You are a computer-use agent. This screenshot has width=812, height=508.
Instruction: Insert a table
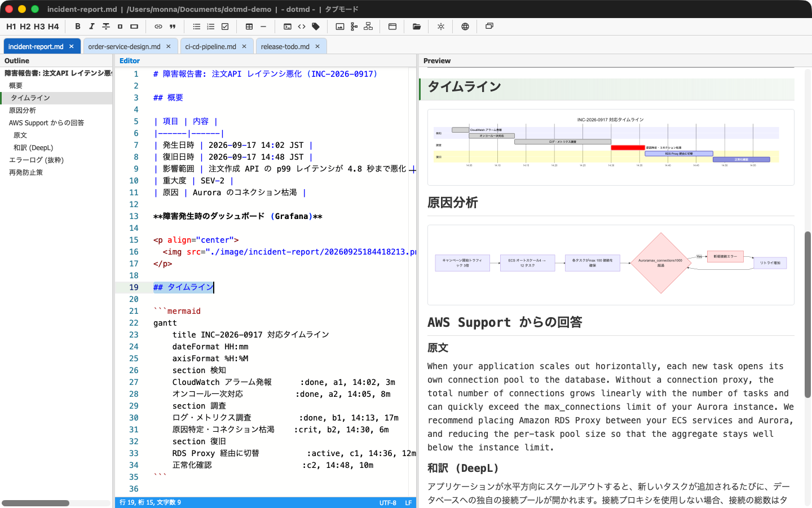[249, 27]
